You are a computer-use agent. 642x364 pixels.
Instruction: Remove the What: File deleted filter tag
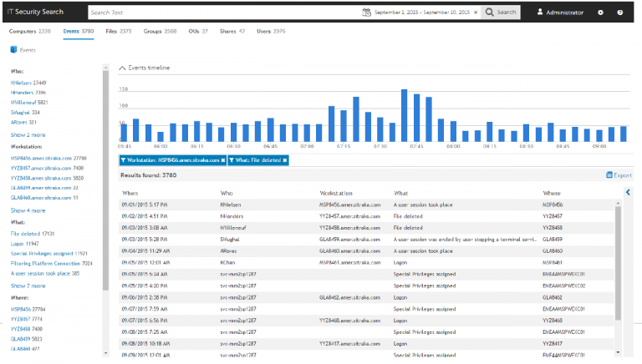click(x=285, y=160)
